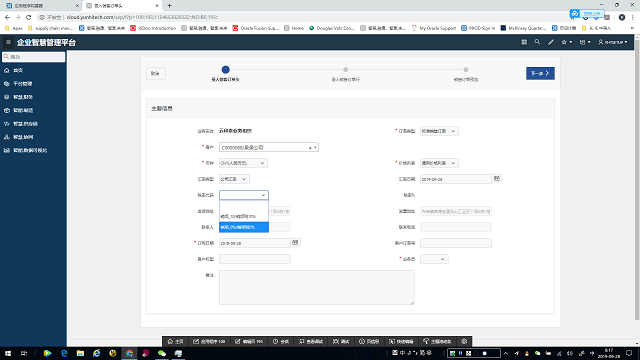Choose the 10% tax rate option
This screenshot has height=360, width=640.
click(x=244, y=216)
